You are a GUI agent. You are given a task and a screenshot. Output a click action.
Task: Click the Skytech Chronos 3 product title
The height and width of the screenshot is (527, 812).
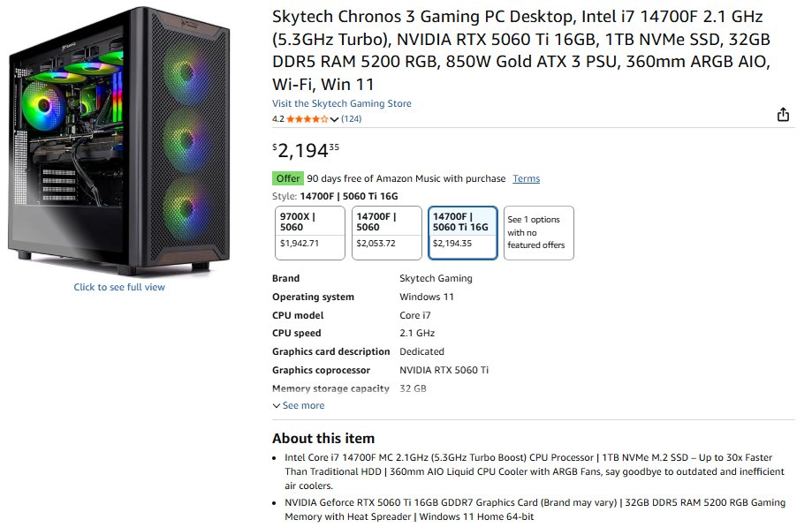pos(521,50)
